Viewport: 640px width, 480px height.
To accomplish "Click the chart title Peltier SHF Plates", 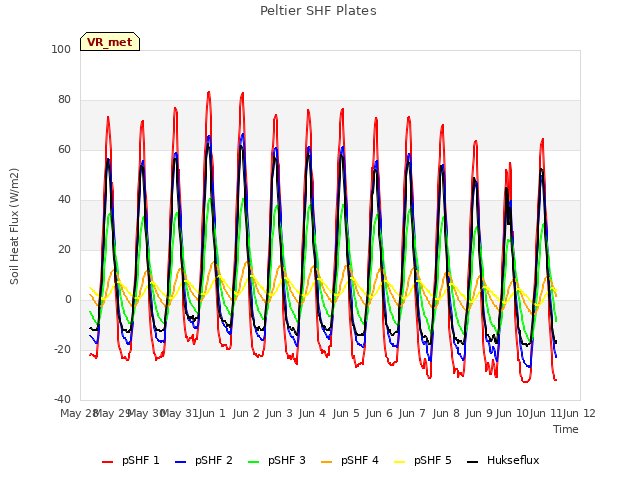I will pyautogui.click(x=318, y=11).
